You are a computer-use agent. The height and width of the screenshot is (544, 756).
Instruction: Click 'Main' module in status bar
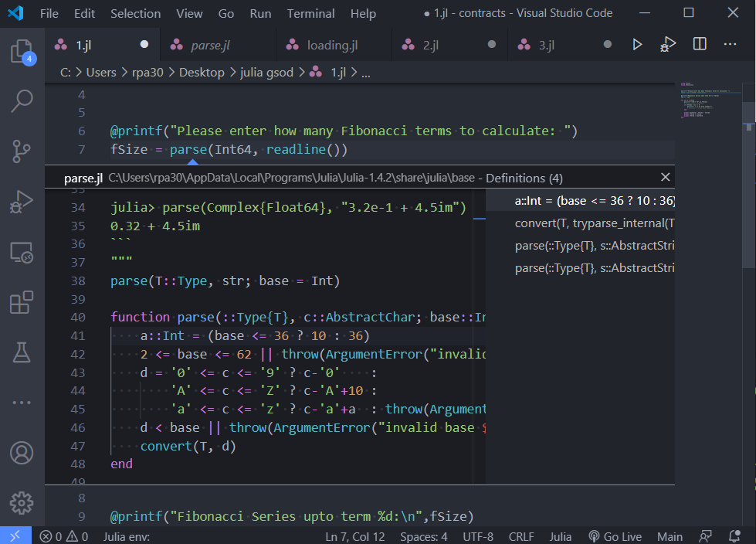[x=670, y=536]
